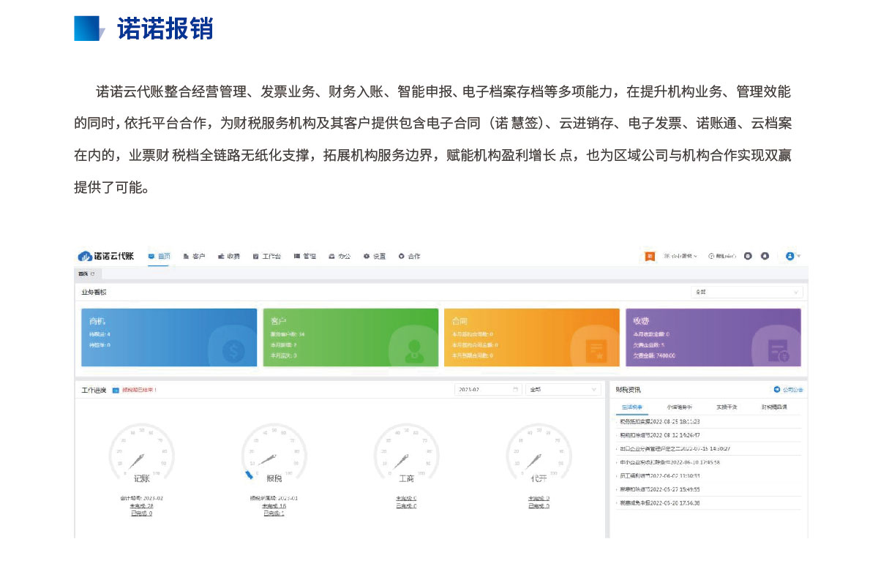The width and height of the screenshot is (870, 588).
Task: Click the 欠费金额 7400.00 value
Action: [655, 356]
